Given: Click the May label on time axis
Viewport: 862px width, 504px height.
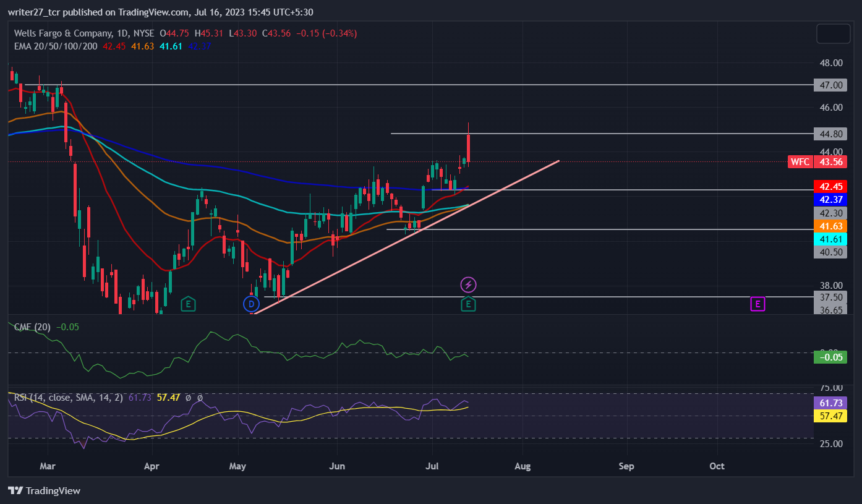Looking at the screenshot, I should click(x=237, y=466).
